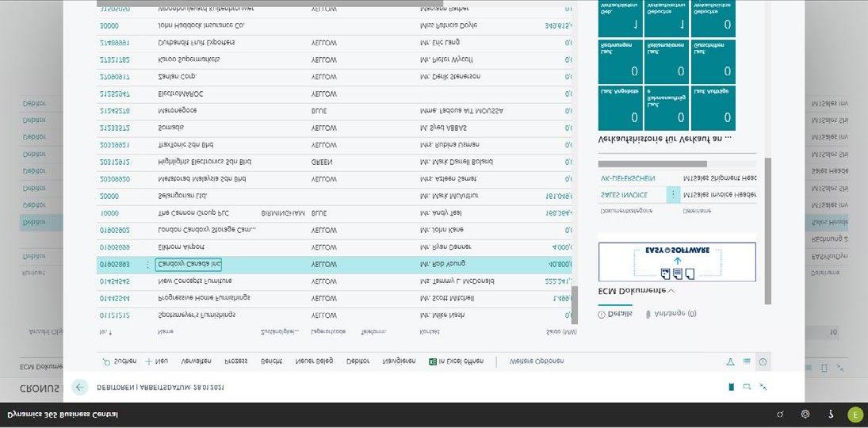Open the user account avatar E
The height and width of the screenshot is (428, 868).
[x=855, y=415]
